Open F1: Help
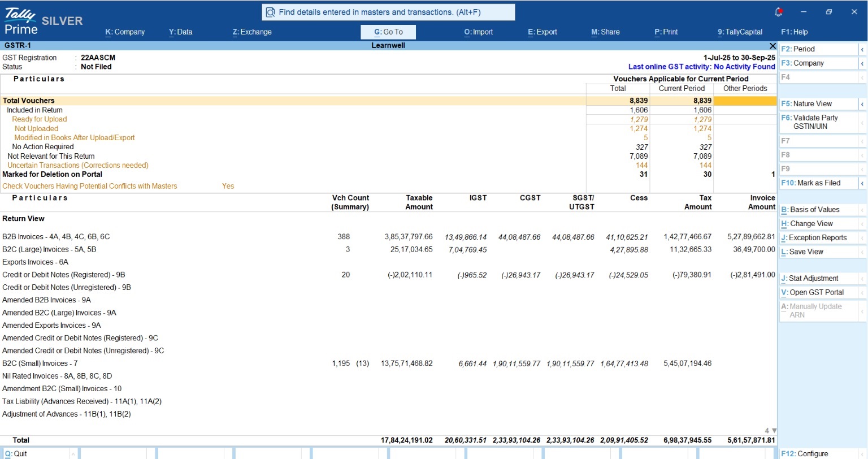The width and height of the screenshot is (868, 459). click(794, 32)
